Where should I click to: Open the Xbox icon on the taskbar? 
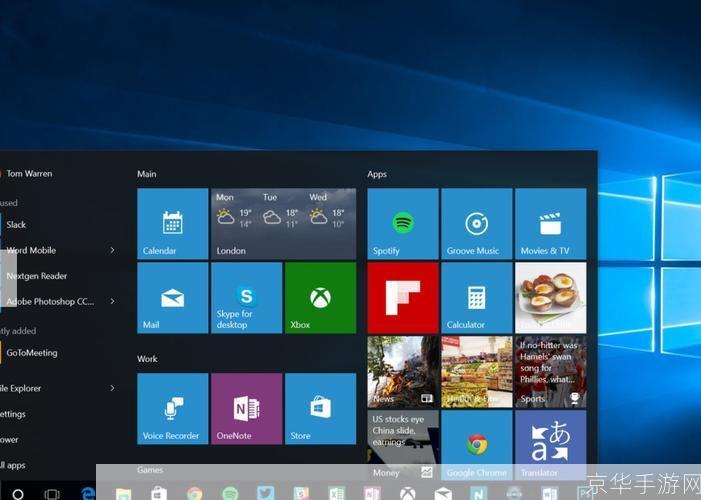(x=408, y=494)
